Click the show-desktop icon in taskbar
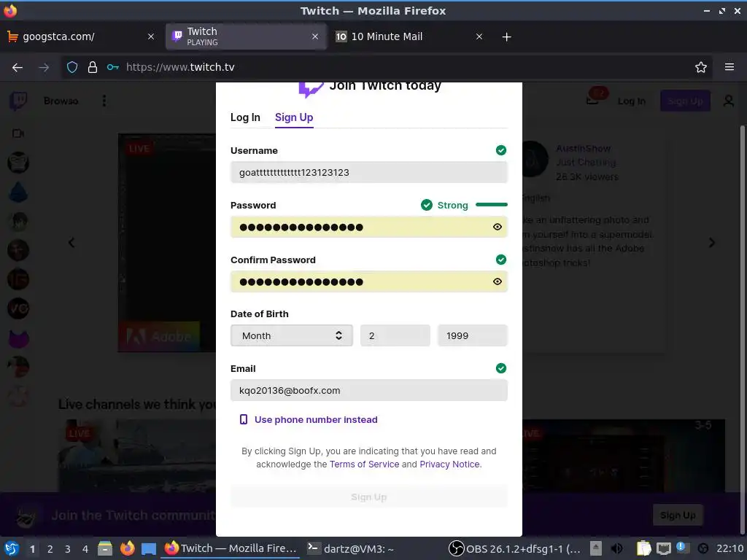The width and height of the screenshot is (747, 560). tap(149, 548)
